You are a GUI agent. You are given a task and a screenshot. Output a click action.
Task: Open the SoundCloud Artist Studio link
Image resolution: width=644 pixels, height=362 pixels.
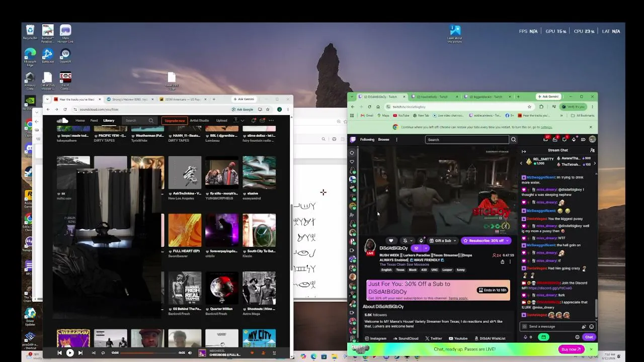199,121
